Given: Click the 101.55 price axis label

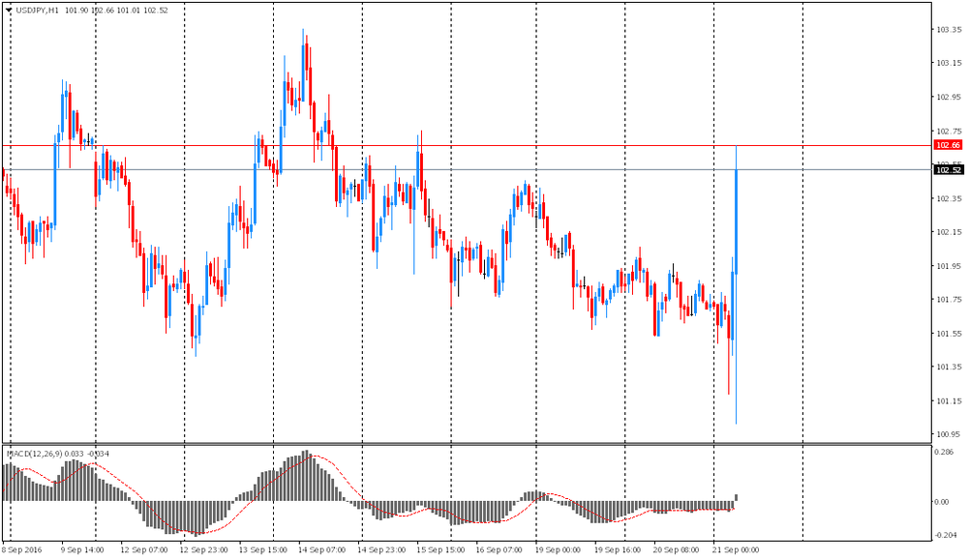Looking at the screenshot, I should tap(949, 334).
